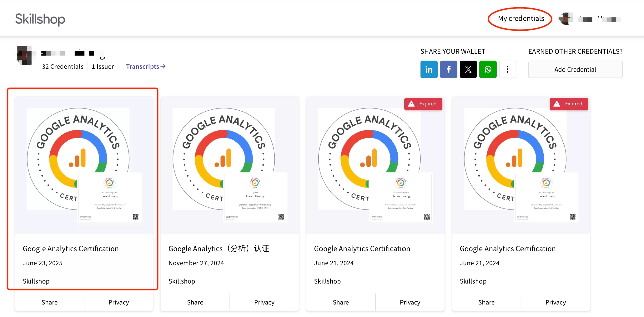The image size is (644, 317).
Task: Click the 1 Issuer label
Action: 103,66
